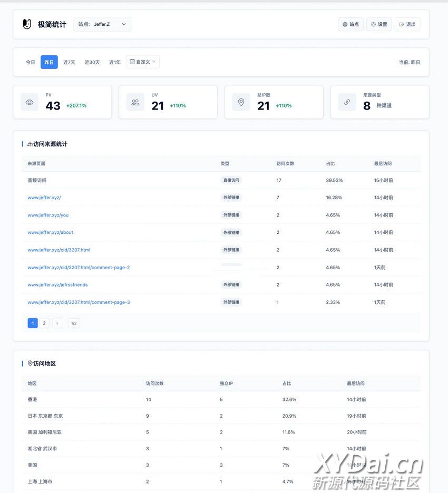Expand the 站点 Jeffer.Z site selector
The height and width of the screenshot is (493, 448).
click(x=102, y=24)
